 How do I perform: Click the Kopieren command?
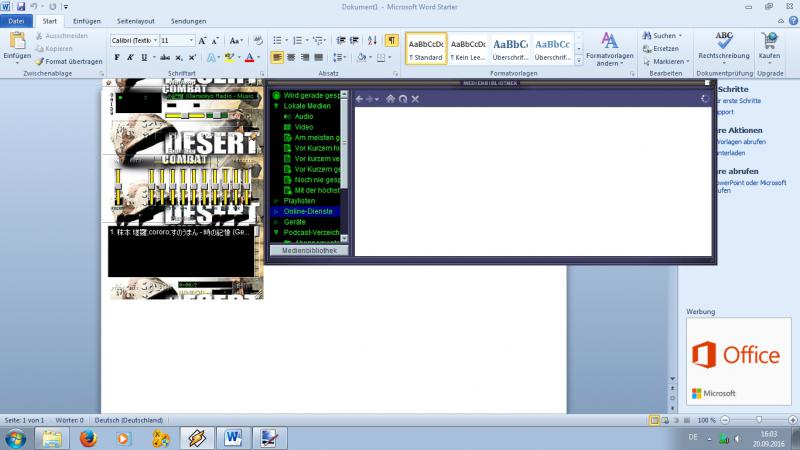click(x=54, y=48)
